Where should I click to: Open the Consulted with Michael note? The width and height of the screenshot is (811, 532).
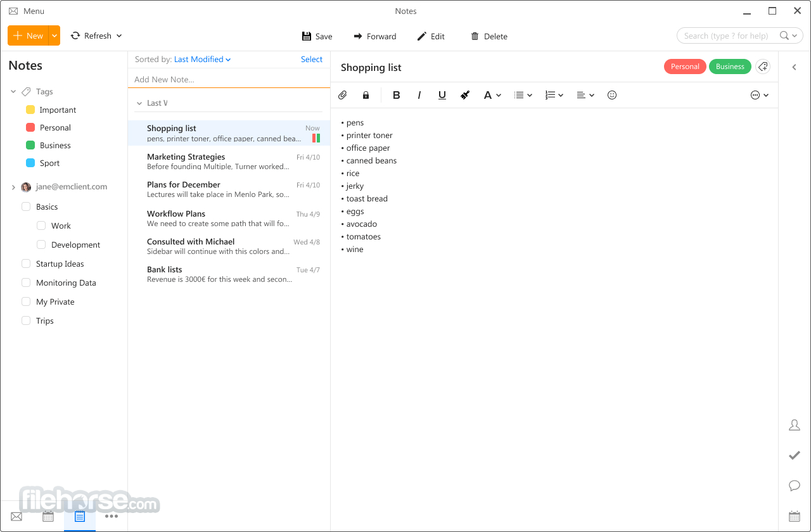[229, 246]
